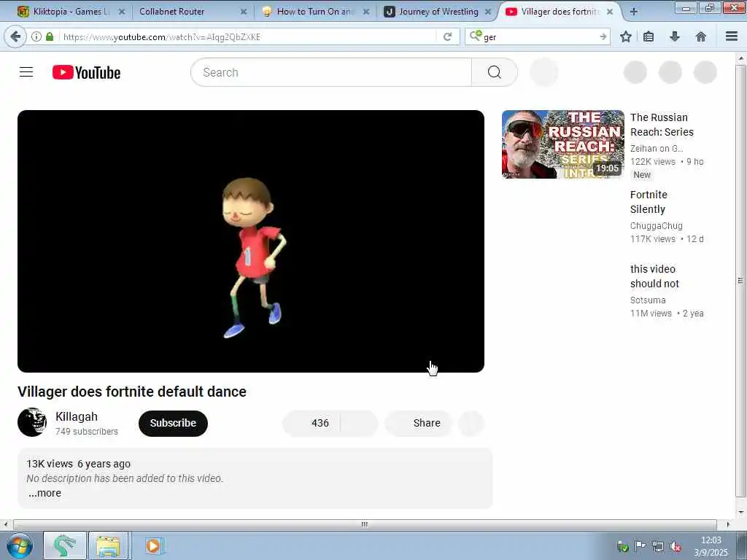Image resolution: width=747 pixels, height=560 pixels.
Task: Click the network tray icon
Action: click(658, 546)
